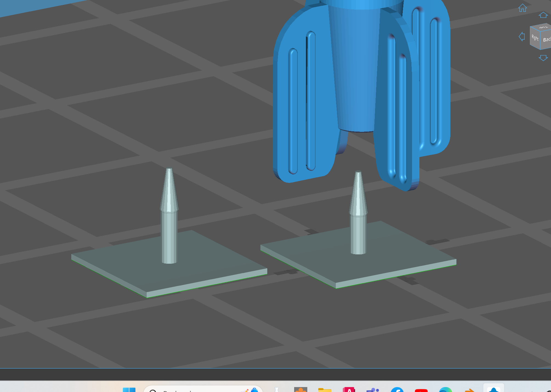Open Microsoft Edge from the taskbar

(445, 390)
